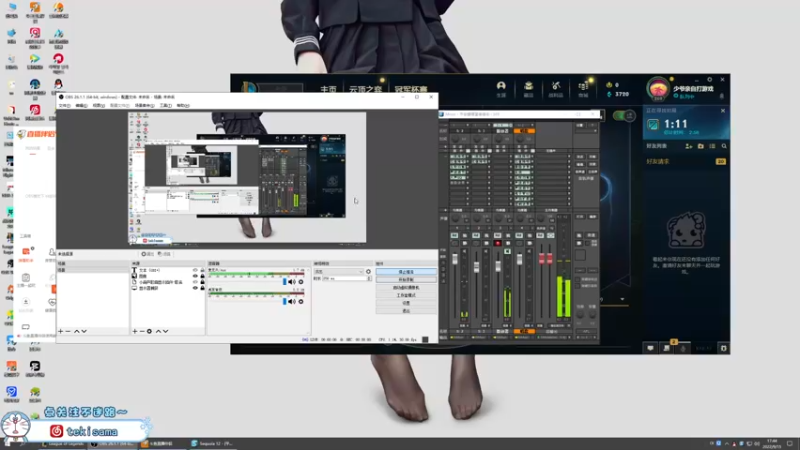Toggle lock on 显示器捕获 source

203,288
